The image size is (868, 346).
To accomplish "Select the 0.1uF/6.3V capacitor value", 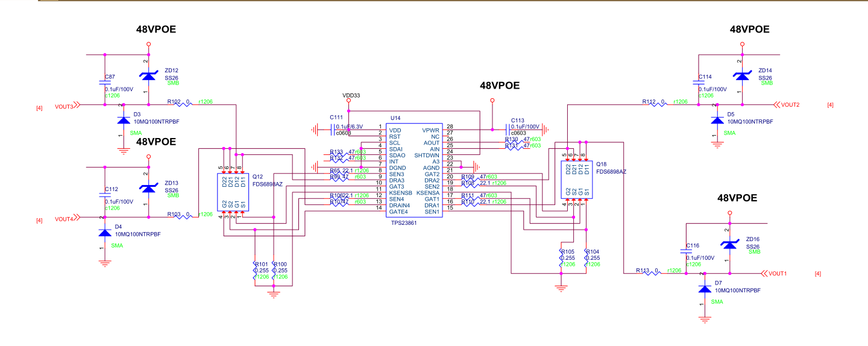I will coord(351,126).
